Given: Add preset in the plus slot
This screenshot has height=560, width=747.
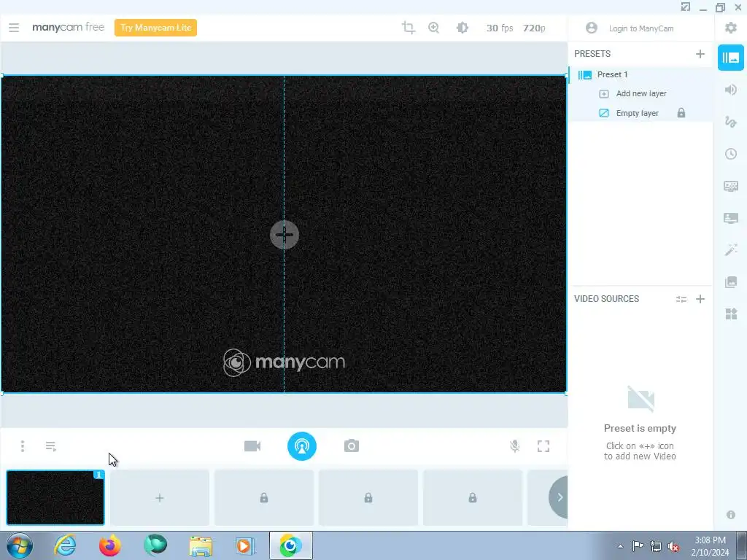Looking at the screenshot, I should click(x=160, y=498).
